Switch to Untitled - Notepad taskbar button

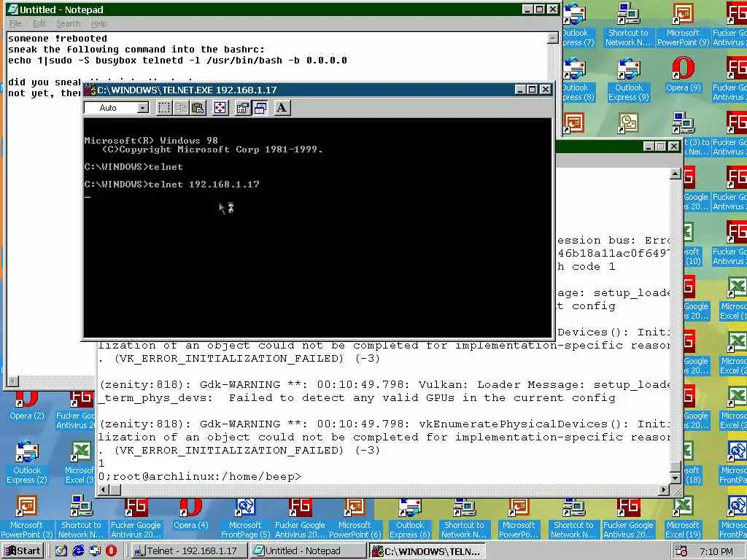tap(308, 551)
